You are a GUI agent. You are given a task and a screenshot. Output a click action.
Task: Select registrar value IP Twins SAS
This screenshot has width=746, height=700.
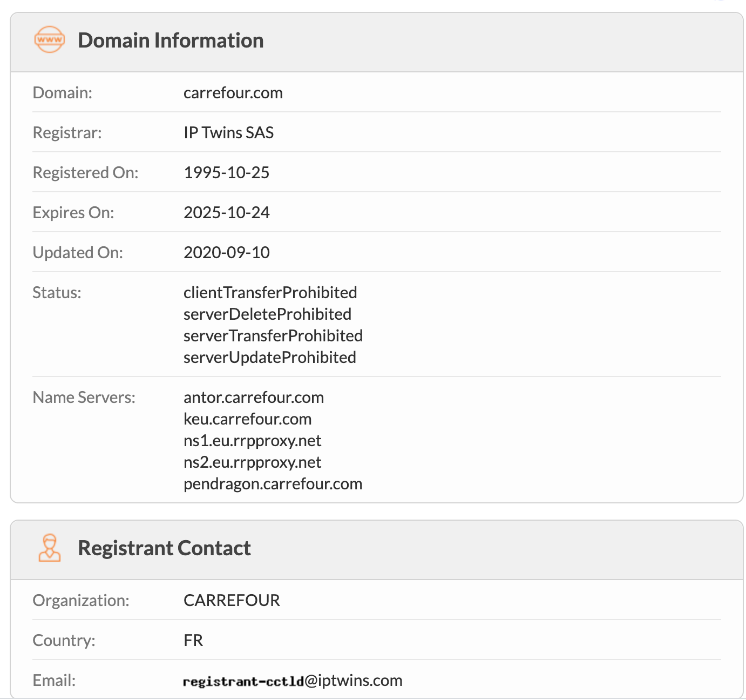[x=229, y=133]
